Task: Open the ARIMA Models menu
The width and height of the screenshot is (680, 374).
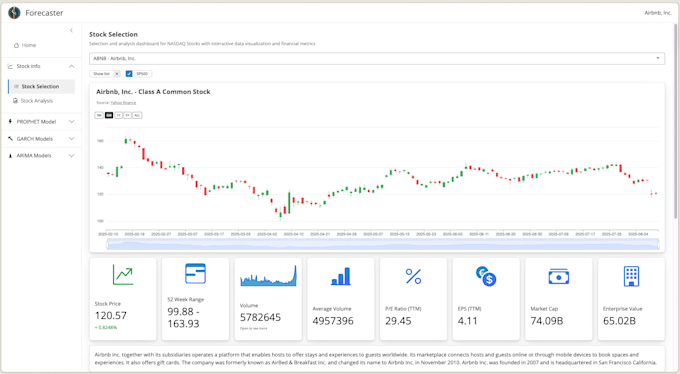Action: point(41,156)
